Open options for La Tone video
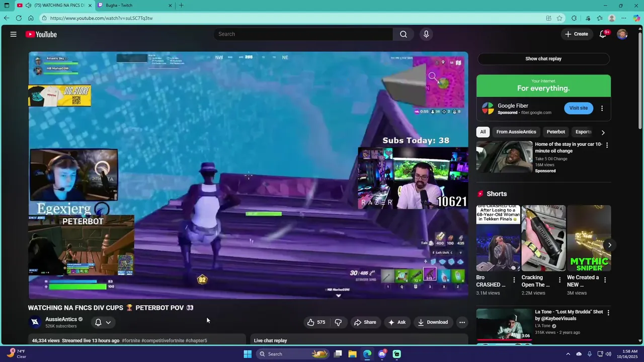 [608, 313]
